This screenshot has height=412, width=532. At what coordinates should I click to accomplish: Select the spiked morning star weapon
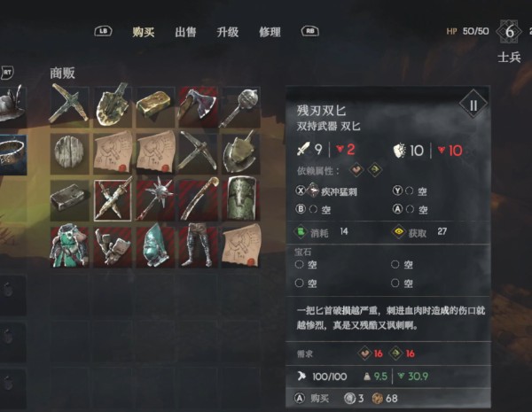[x=155, y=200]
